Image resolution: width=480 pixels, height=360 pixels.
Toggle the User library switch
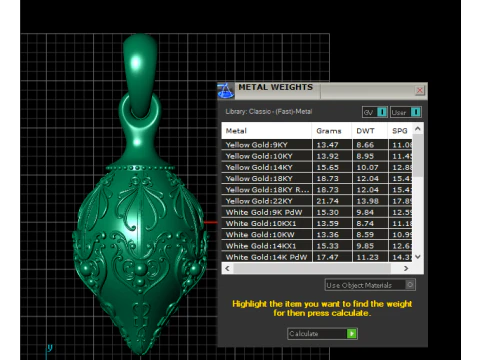[x=406, y=112]
